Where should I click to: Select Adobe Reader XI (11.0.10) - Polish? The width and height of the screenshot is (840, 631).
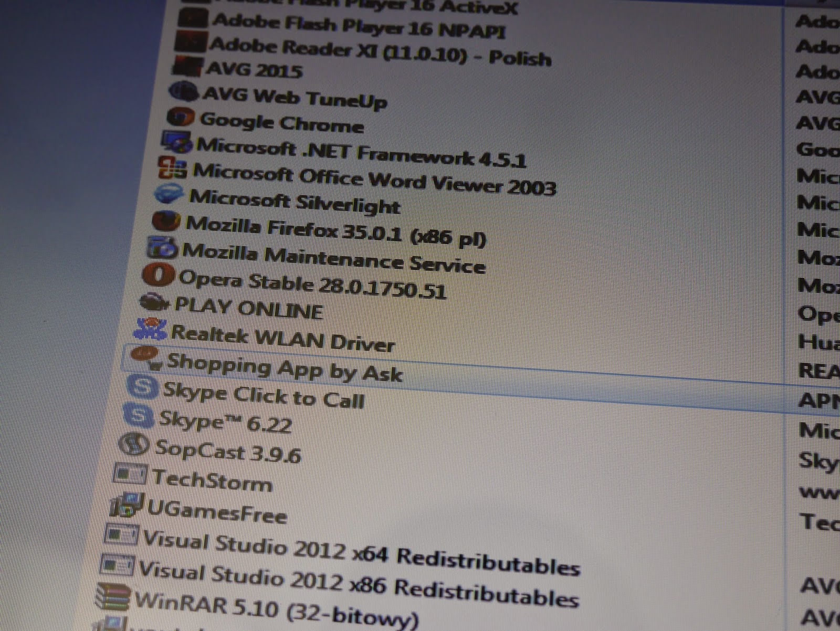(x=380, y=51)
